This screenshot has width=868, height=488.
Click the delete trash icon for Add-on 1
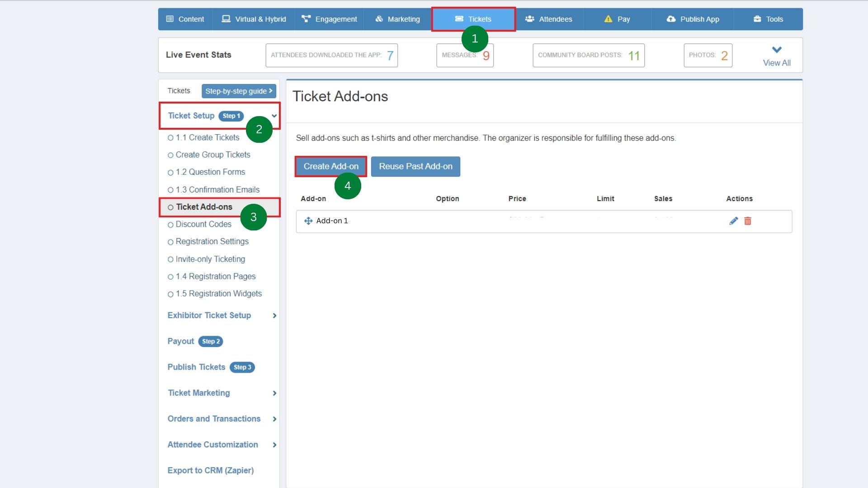(x=748, y=221)
